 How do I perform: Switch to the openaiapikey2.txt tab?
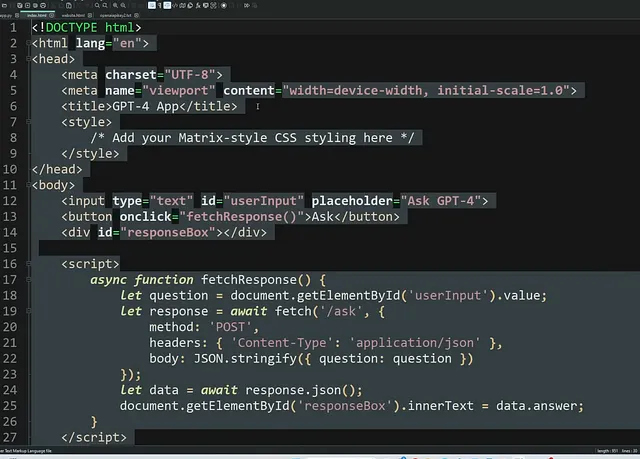coord(116,16)
